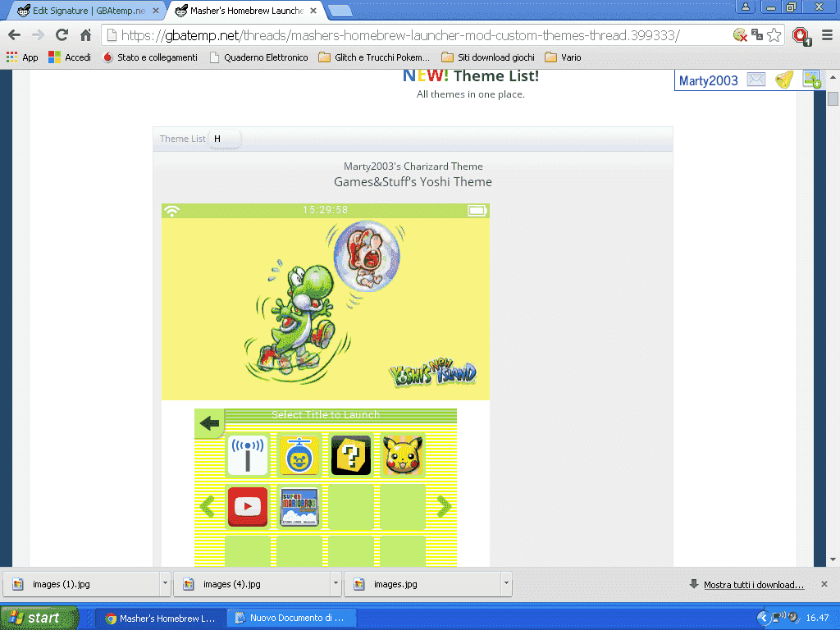The width and height of the screenshot is (840, 630).
Task: Open the red ad-blocker extension icon
Action: 802,36
